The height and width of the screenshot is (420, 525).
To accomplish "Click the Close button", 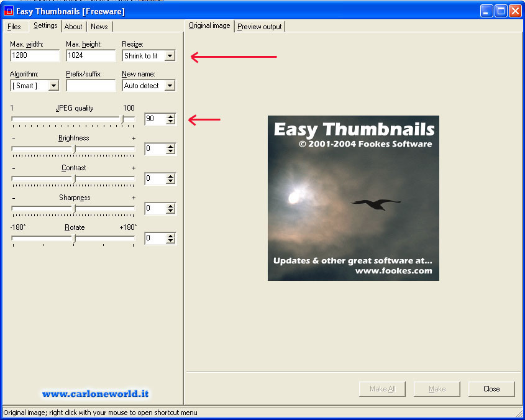I will pos(491,389).
